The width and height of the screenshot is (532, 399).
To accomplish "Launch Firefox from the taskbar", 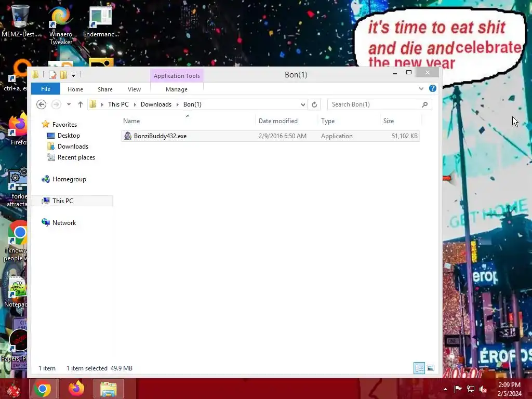I will (76, 389).
